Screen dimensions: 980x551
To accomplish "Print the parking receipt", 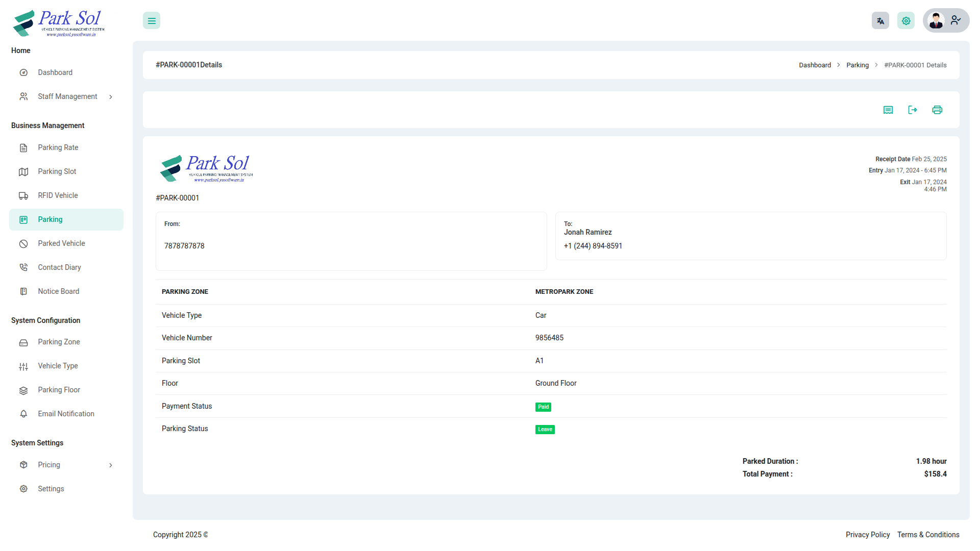I will pos(937,110).
